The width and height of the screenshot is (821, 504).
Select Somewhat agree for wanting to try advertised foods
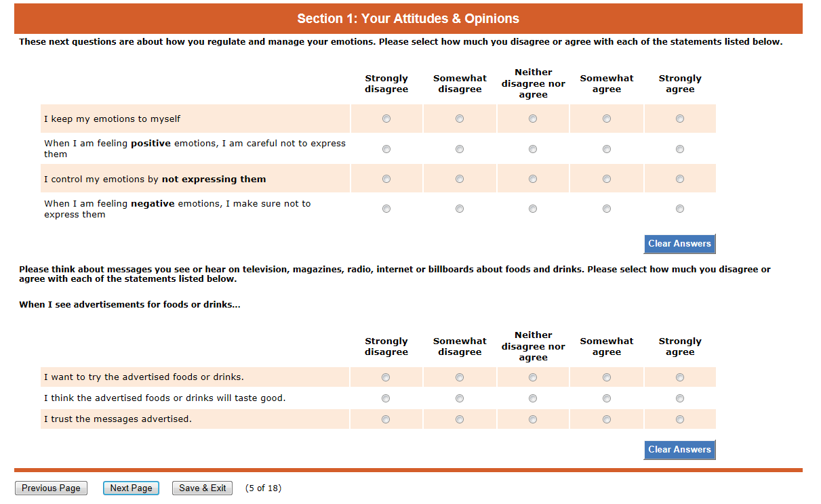click(x=607, y=377)
